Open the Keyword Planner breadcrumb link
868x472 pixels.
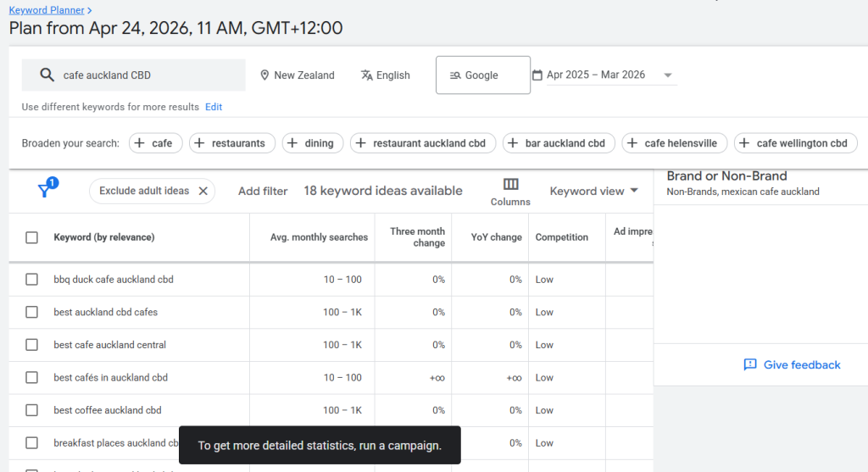[47, 10]
